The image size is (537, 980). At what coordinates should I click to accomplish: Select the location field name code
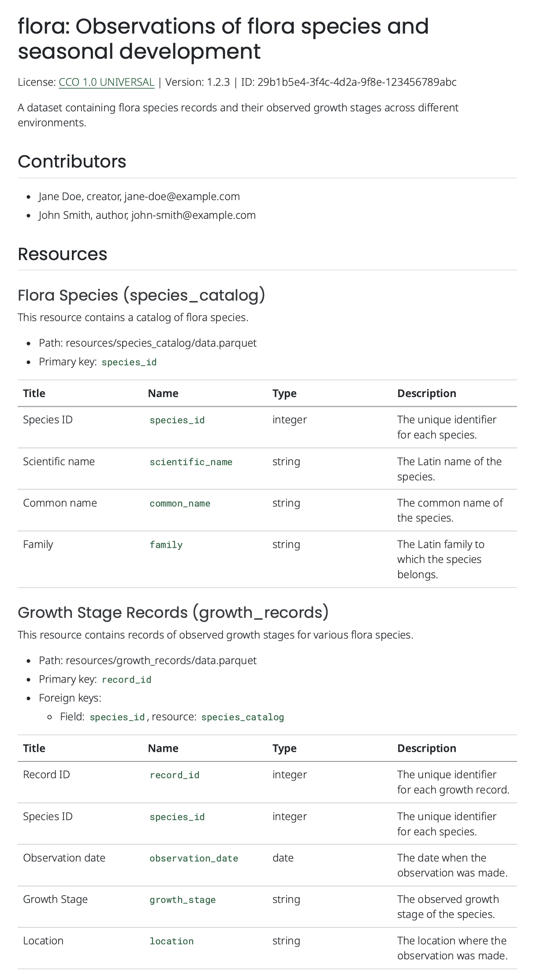point(172,941)
